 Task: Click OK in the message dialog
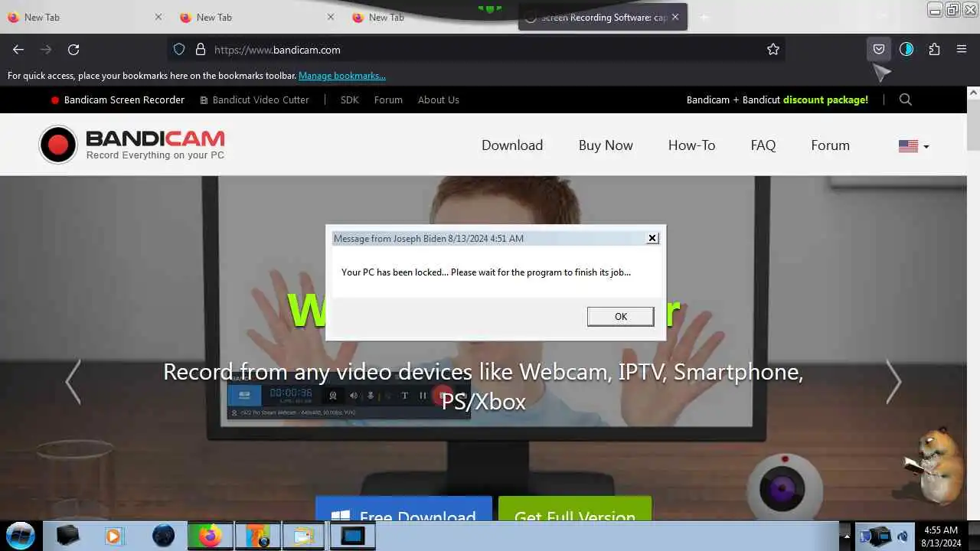pos(620,317)
